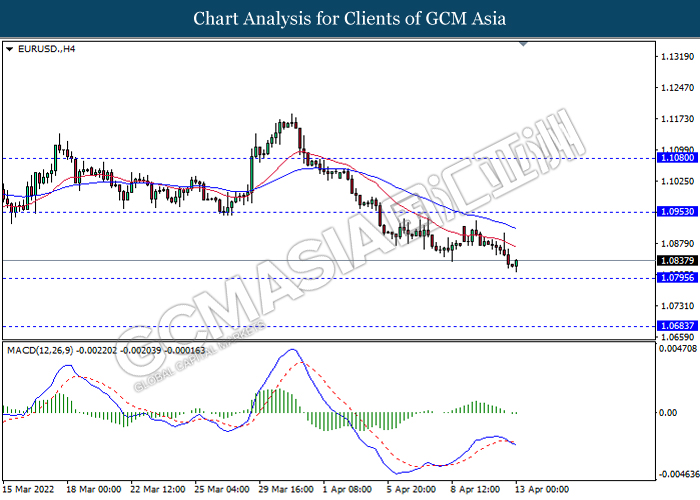The image size is (700, 500).
Task: Click the 1.12470 price axis value
Action: (677, 88)
